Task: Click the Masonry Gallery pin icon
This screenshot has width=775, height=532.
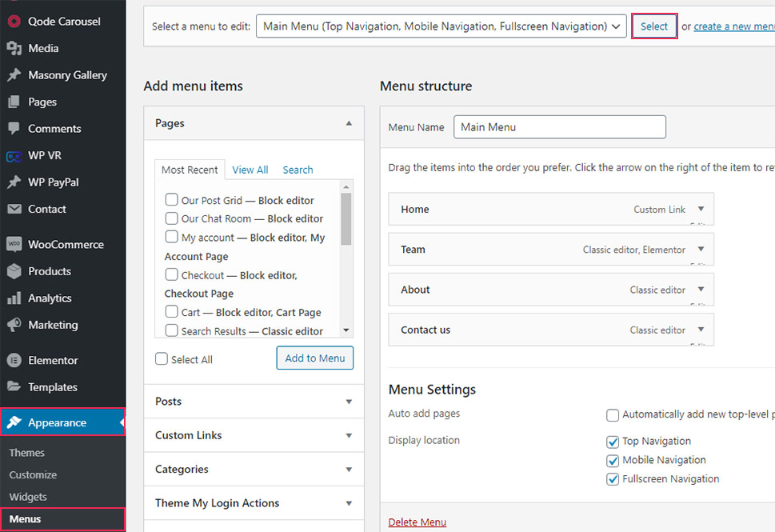Action: (x=14, y=74)
